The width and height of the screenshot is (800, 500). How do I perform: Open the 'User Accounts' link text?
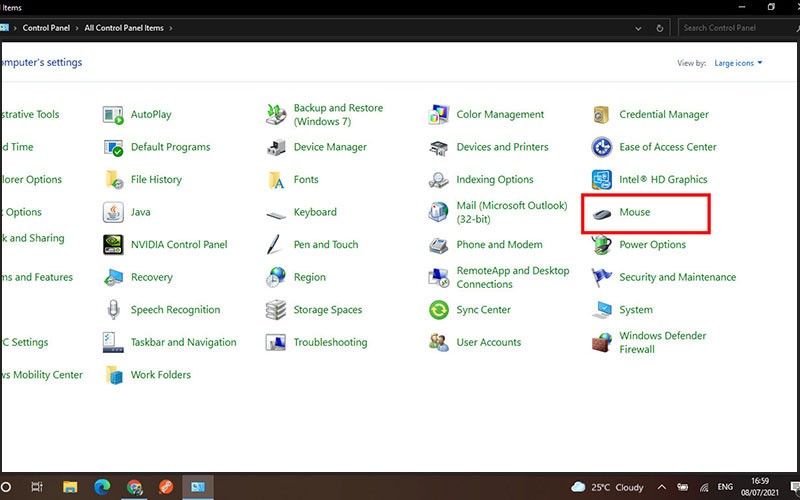(489, 342)
